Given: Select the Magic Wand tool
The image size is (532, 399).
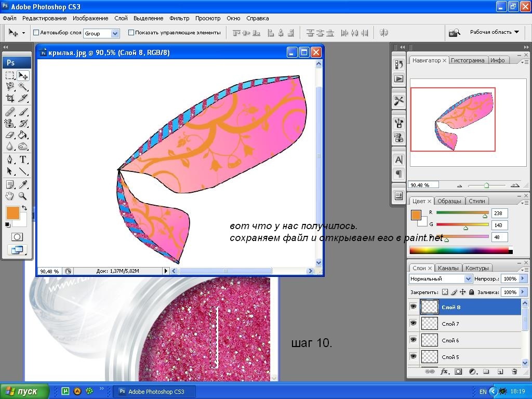Looking at the screenshot, I should click(23, 86).
